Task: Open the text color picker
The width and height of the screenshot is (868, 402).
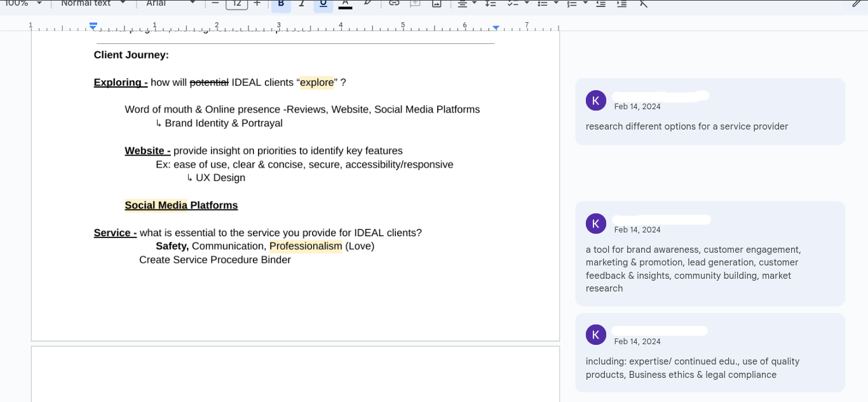Action: (x=345, y=4)
